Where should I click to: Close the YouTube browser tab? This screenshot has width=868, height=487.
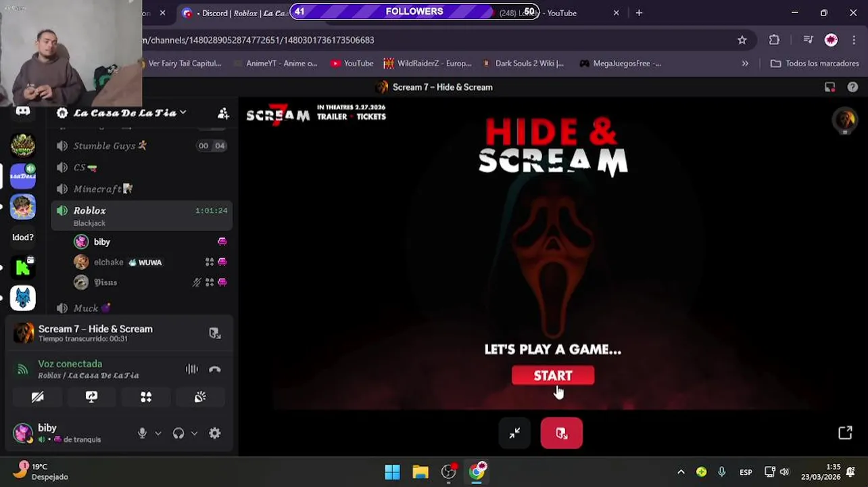click(x=616, y=13)
